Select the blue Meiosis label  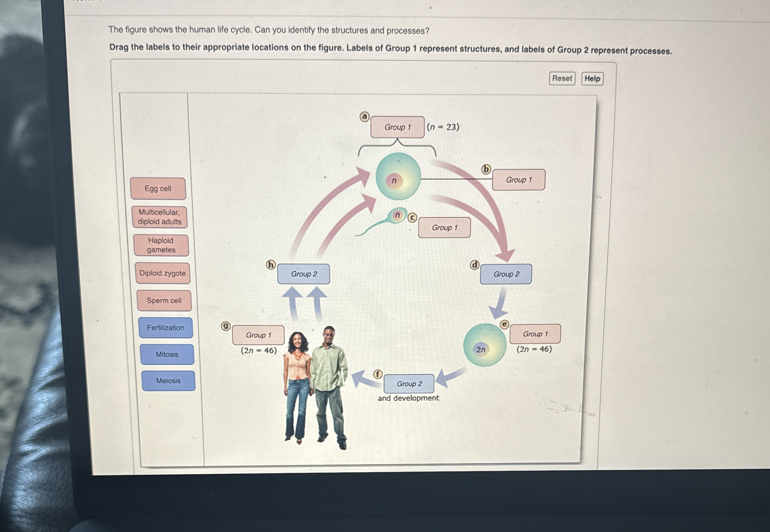click(168, 381)
